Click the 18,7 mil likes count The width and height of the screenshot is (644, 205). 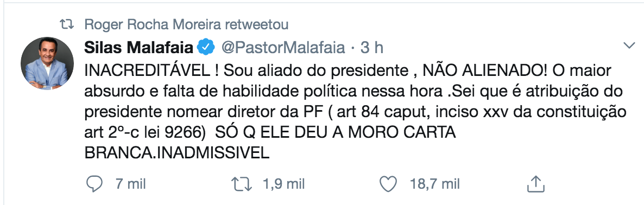[x=434, y=184]
